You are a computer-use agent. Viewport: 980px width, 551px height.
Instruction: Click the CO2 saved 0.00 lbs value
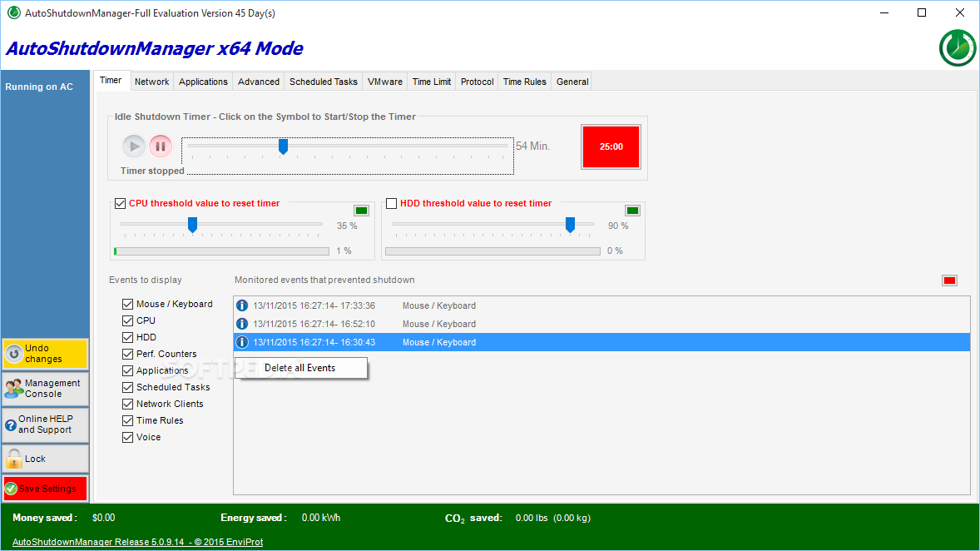pos(553,518)
